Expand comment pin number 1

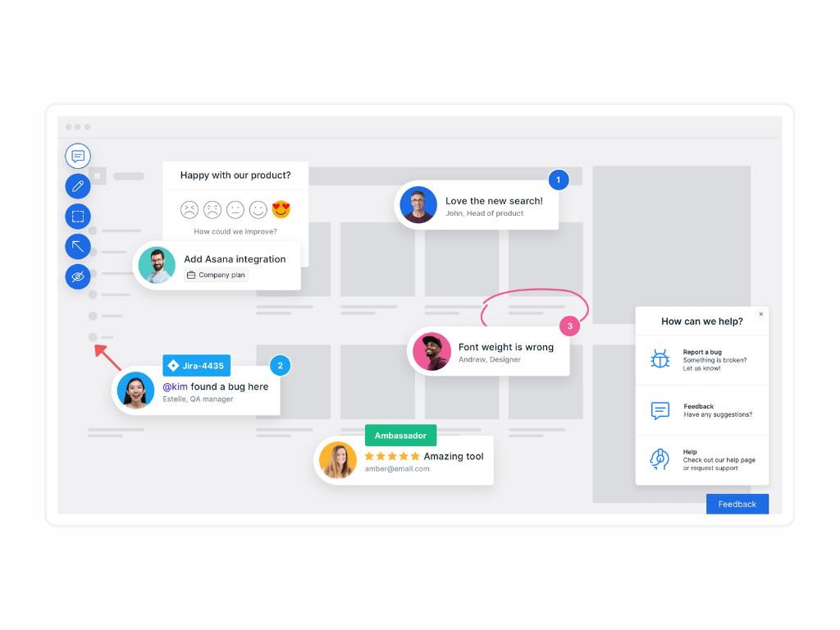[x=559, y=180]
